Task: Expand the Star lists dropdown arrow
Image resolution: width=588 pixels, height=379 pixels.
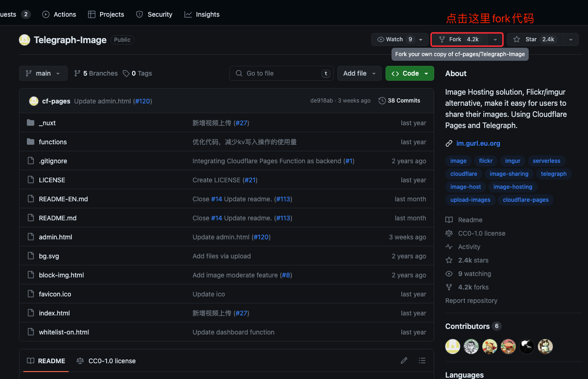Action: [571, 39]
